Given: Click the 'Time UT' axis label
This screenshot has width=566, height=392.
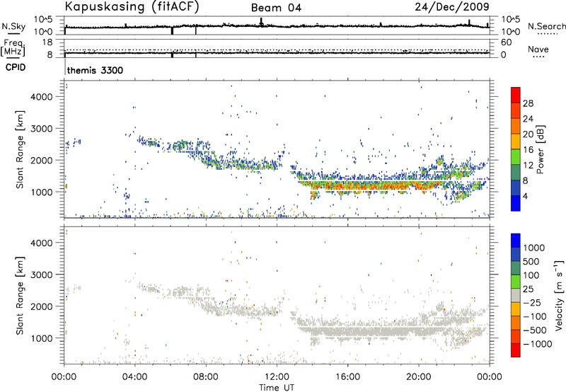Looking at the screenshot, I should pyautogui.click(x=277, y=388).
